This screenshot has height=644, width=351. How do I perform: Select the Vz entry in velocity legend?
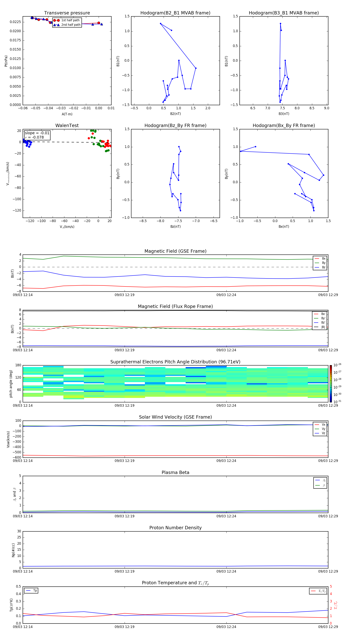point(320,433)
